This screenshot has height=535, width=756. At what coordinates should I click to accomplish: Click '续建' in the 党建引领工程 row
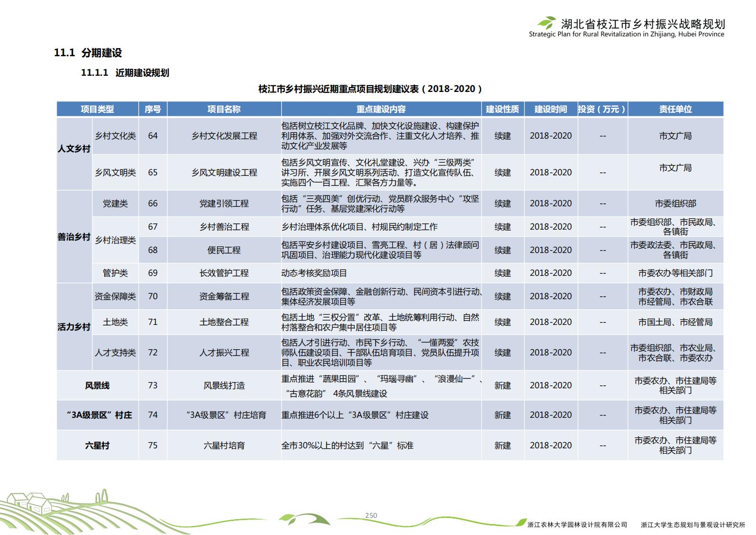coord(503,203)
